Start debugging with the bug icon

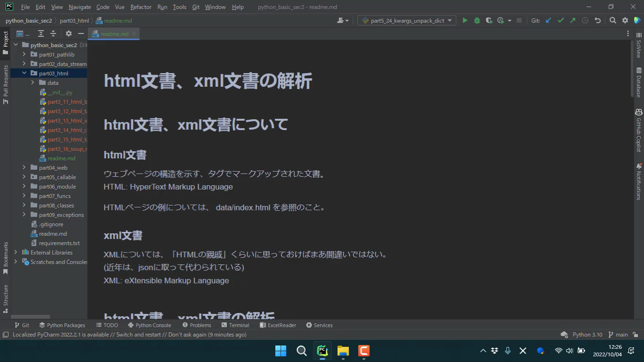(477, 20)
